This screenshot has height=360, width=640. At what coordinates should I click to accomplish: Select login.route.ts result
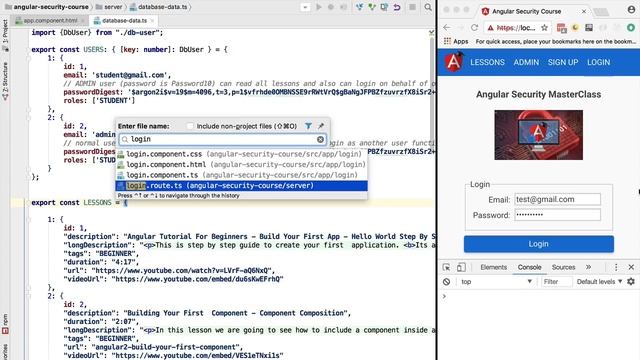[241, 186]
